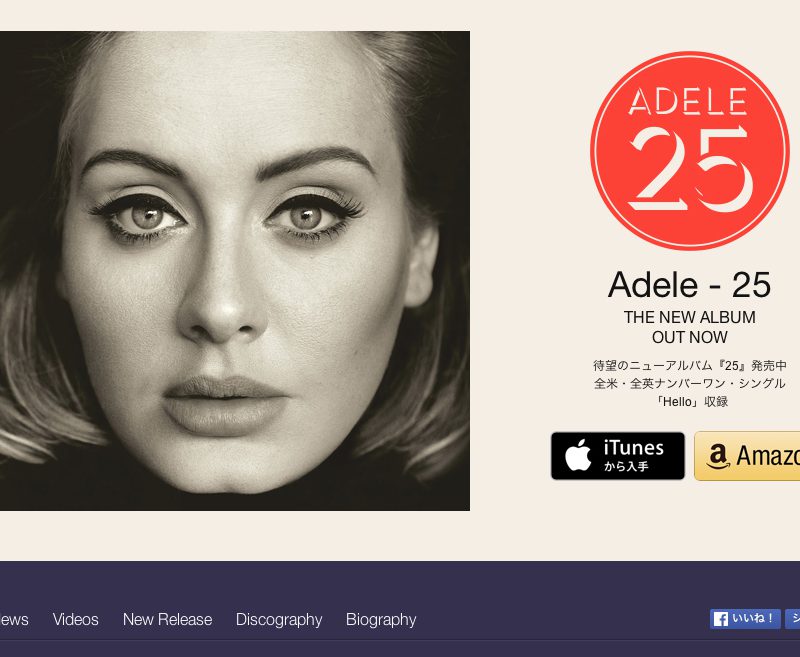Viewport: 800px width, 657px height.
Task: Open the Videos nav item
Action: coord(76,619)
